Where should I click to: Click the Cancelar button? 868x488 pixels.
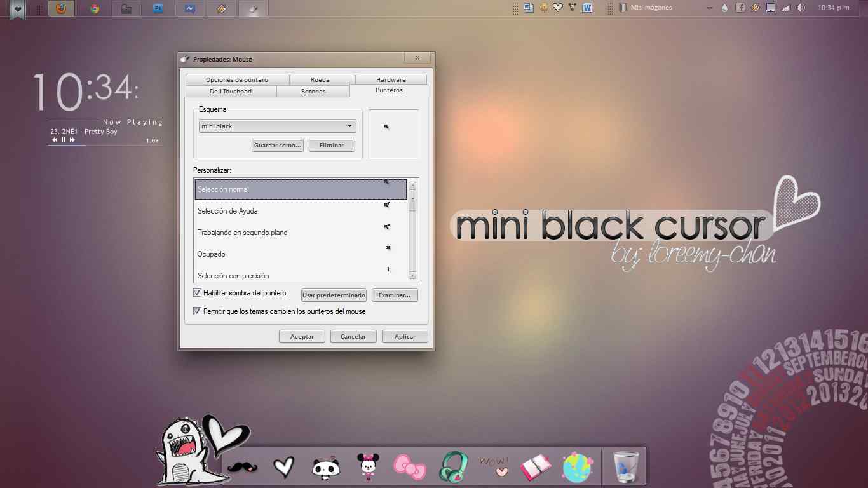click(353, 336)
